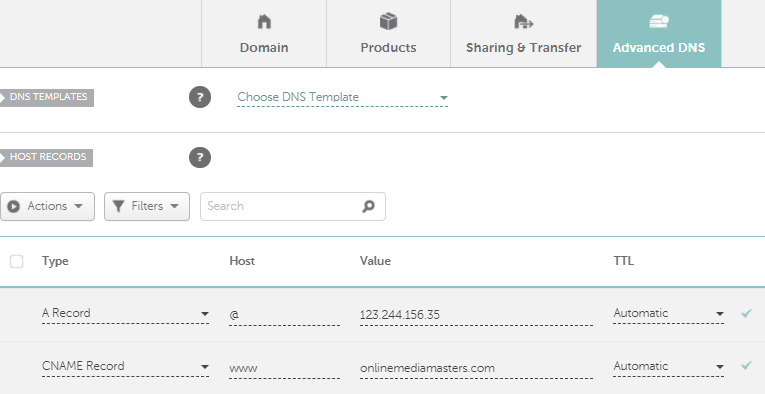765x394 pixels.
Task: Click the play icon in the Actions button
Action: coord(14,206)
